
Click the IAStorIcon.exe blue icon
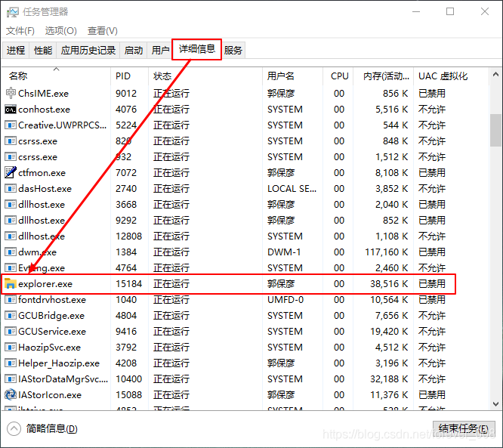[x=11, y=394]
